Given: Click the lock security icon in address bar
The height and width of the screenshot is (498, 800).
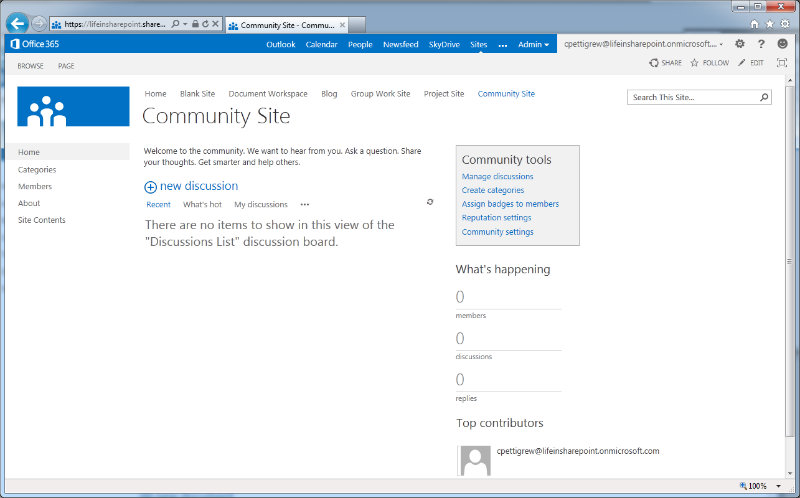Looking at the screenshot, I should pyautogui.click(x=195, y=24).
